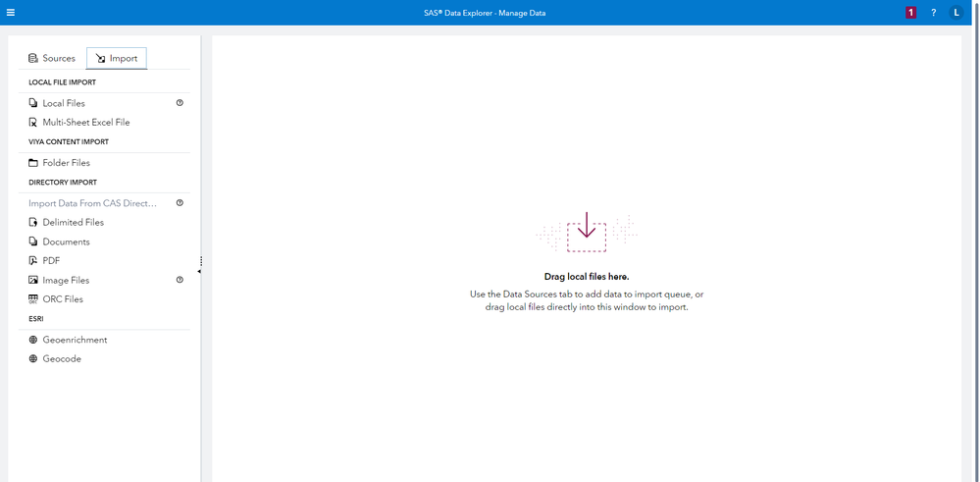Image resolution: width=980 pixels, height=482 pixels.
Task: Click the Geocode globe icon
Action: tap(33, 359)
